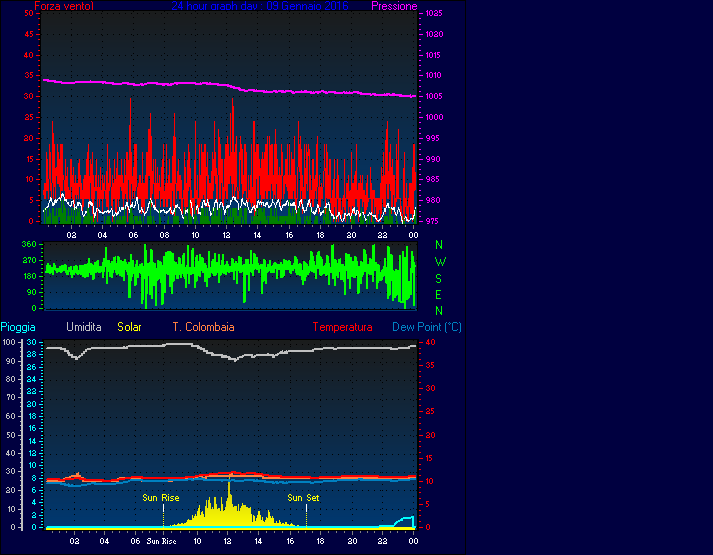
Task: Click the 'E' compass direction label
Action: click(438, 295)
